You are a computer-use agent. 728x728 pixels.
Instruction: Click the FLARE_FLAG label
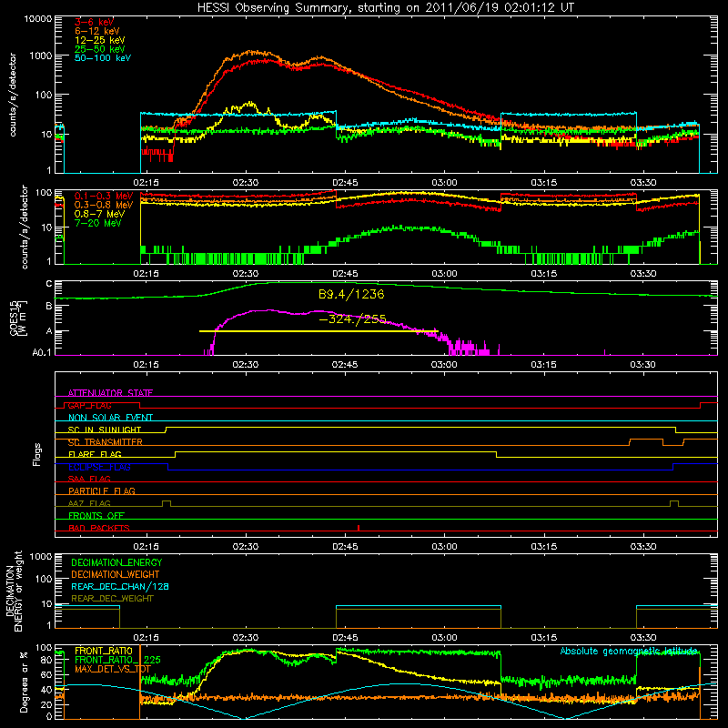point(95,454)
